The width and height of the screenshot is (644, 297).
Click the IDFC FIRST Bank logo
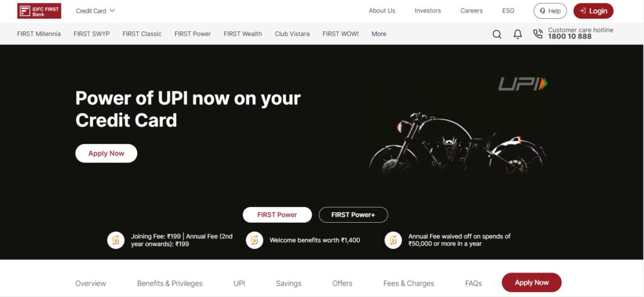[x=39, y=11]
